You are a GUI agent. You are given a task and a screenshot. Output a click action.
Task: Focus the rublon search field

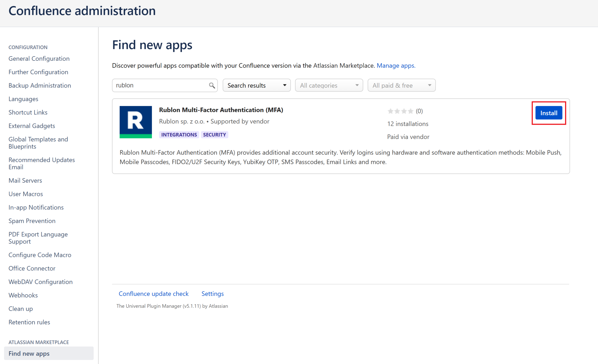click(x=160, y=86)
